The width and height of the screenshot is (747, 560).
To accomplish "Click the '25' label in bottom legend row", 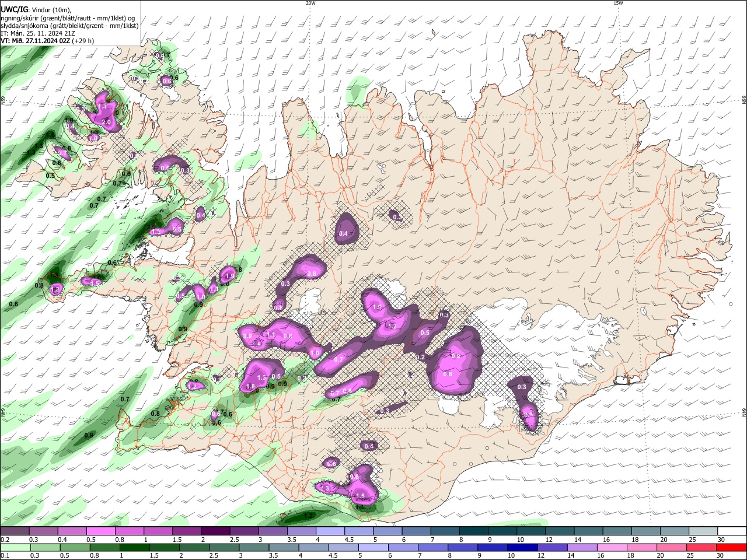I will pyautogui.click(x=690, y=555).
